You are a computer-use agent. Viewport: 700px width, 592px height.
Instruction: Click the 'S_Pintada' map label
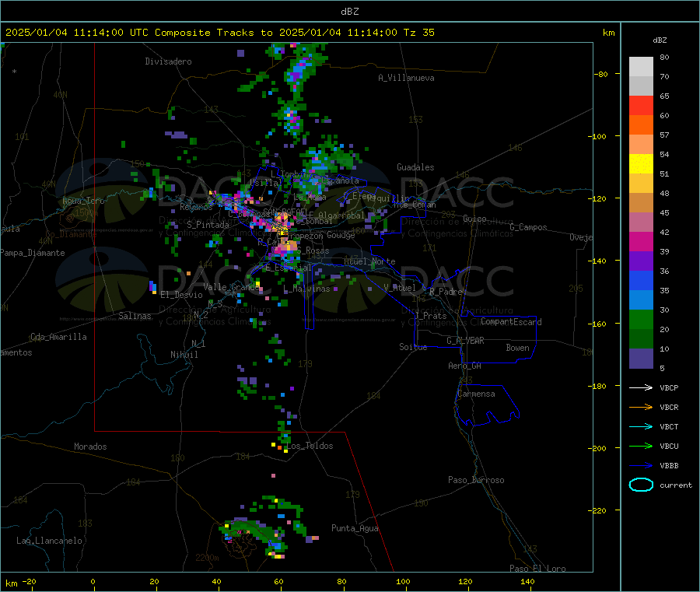(208, 225)
